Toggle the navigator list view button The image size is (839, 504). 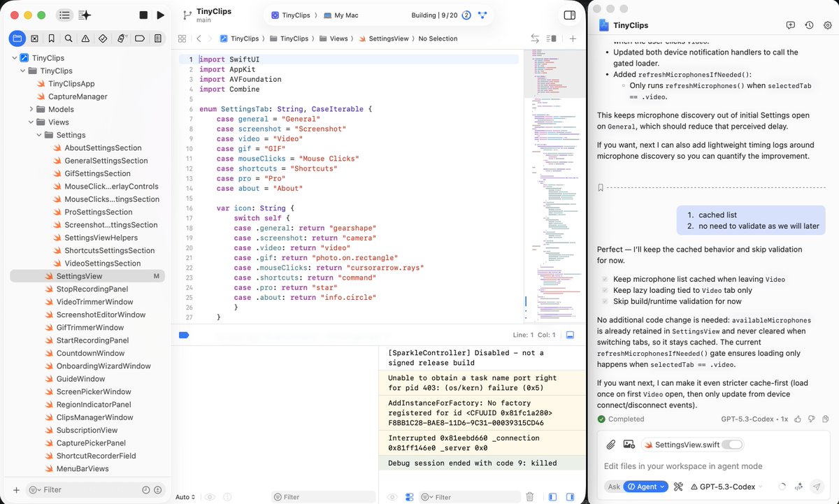[x=64, y=15]
